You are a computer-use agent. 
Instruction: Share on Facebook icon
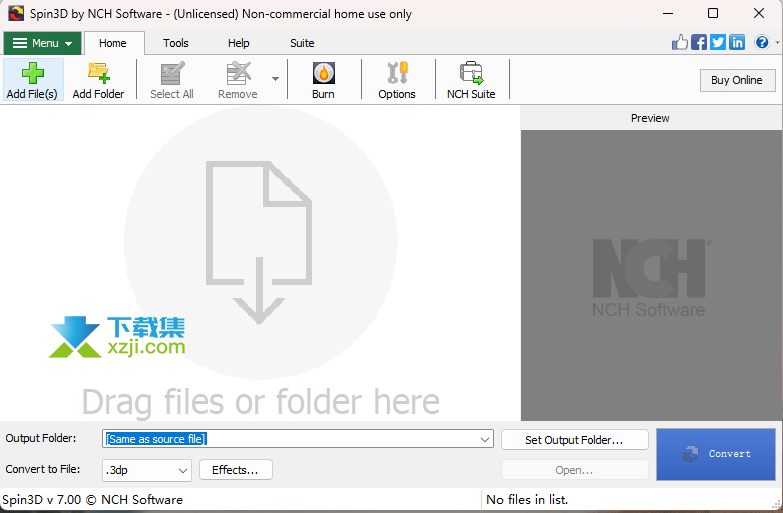(699, 42)
